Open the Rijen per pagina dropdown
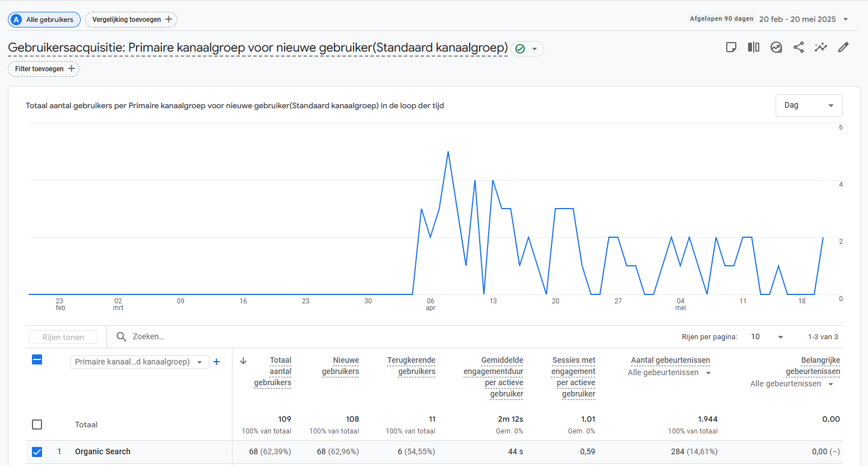The height and width of the screenshot is (466, 868). (x=767, y=336)
